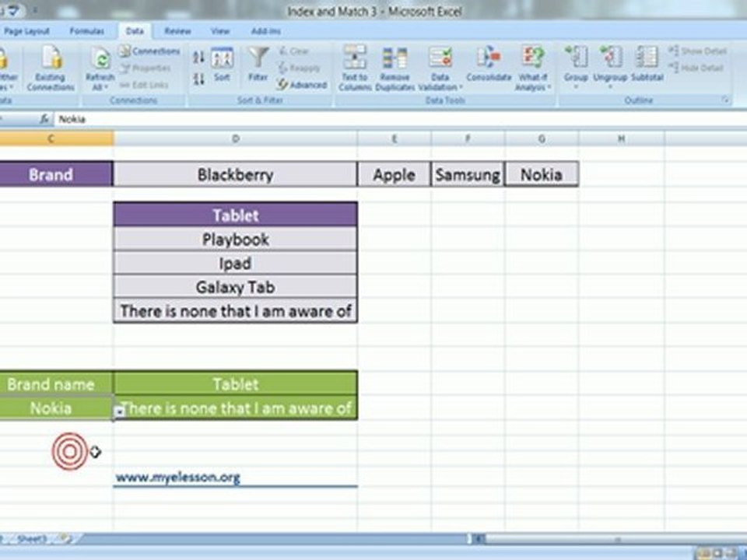The width and height of the screenshot is (747, 560).
Task: Click Edit Links in Connections group
Action: (144, 85)
